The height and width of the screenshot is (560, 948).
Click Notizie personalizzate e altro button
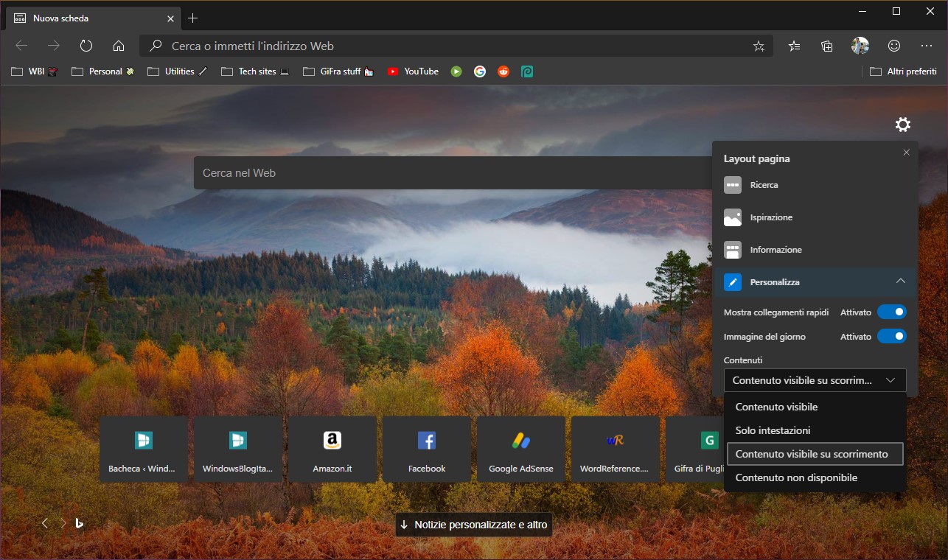pyautogui.click(x=474, y=525)
